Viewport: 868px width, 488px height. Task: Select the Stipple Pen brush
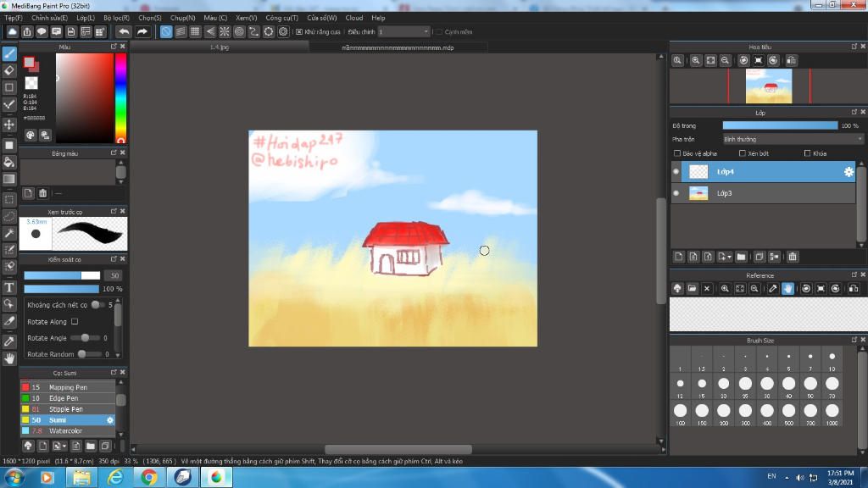68,409
